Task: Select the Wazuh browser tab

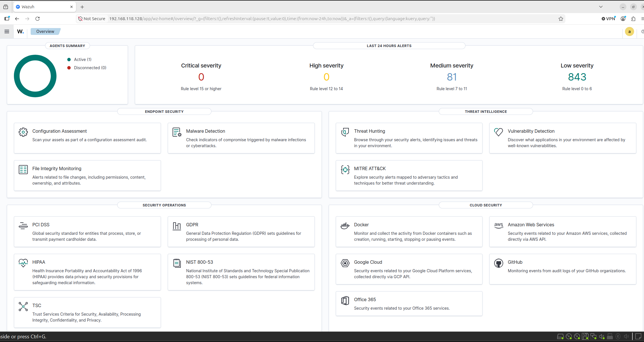Action: click(x=45, y=7)
